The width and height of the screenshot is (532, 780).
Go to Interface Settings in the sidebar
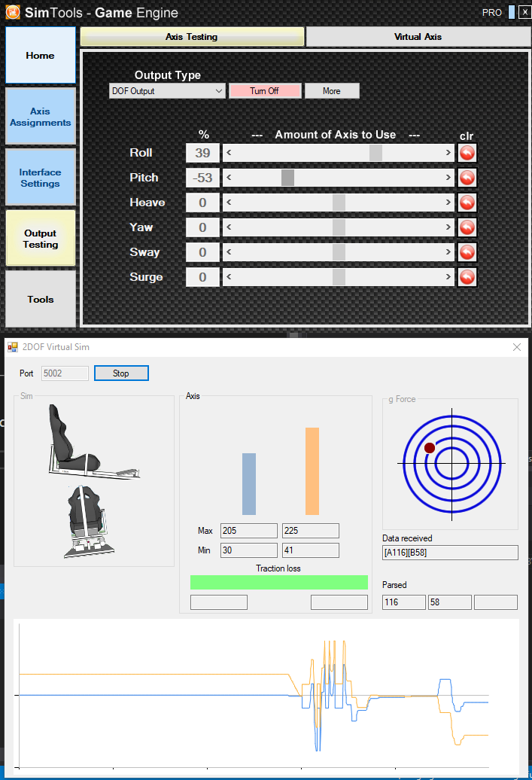point(41,178)
